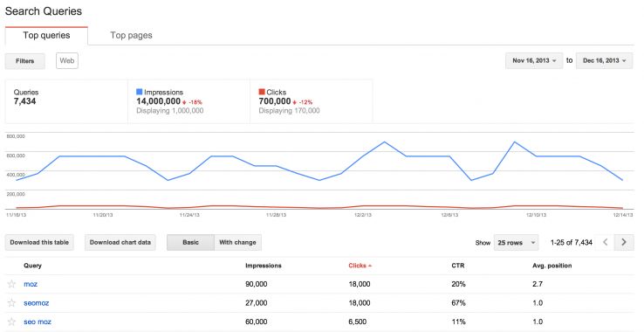Open the Dec 16, 2013 end date dropdown

click(x=604, y=61)
